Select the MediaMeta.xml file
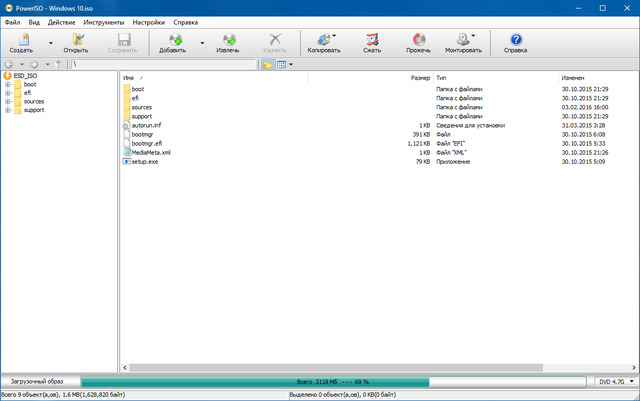The width and height of the screenshot is (640, 401). coord(151,152)
